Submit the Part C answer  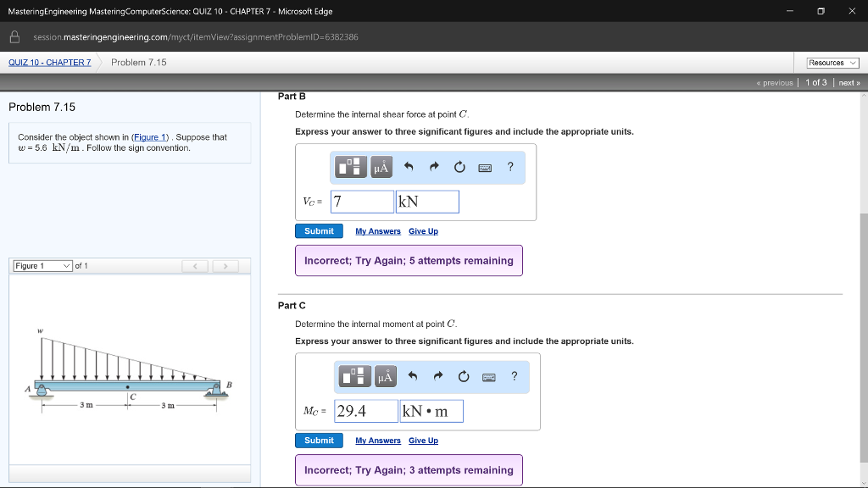tap(319, 441)
